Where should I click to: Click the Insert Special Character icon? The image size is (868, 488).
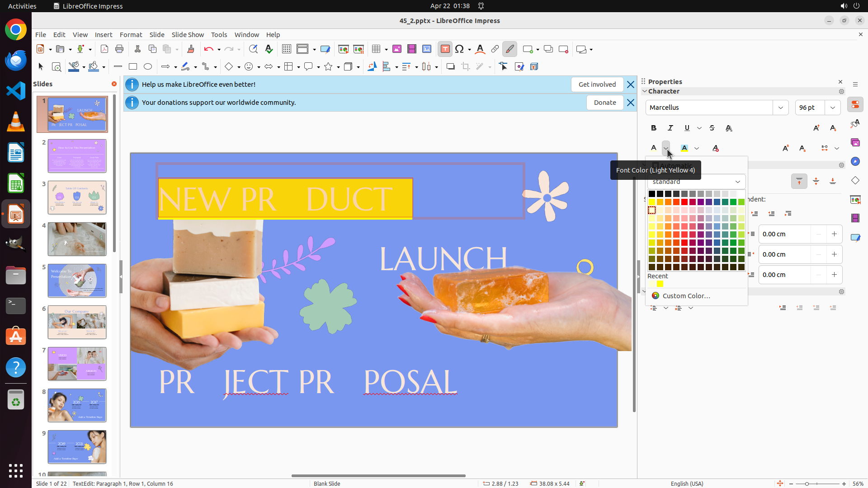click(459, 49)
